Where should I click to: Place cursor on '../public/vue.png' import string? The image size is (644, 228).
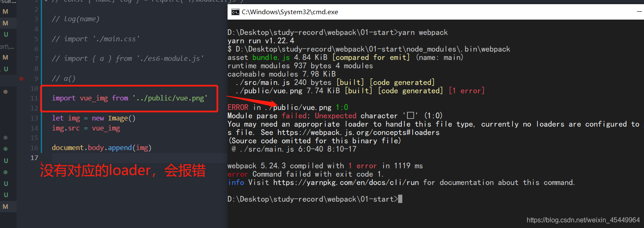coord(170,98)
